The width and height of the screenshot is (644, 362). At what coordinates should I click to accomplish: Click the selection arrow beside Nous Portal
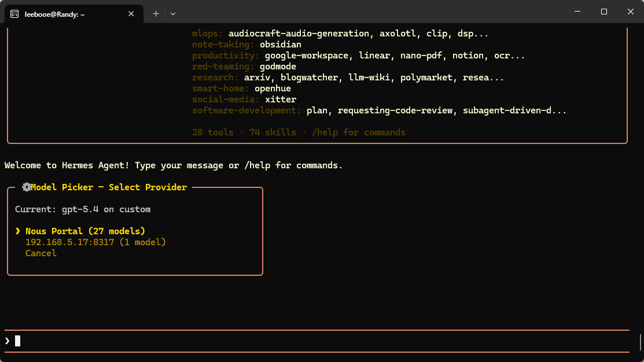point(18,231)
